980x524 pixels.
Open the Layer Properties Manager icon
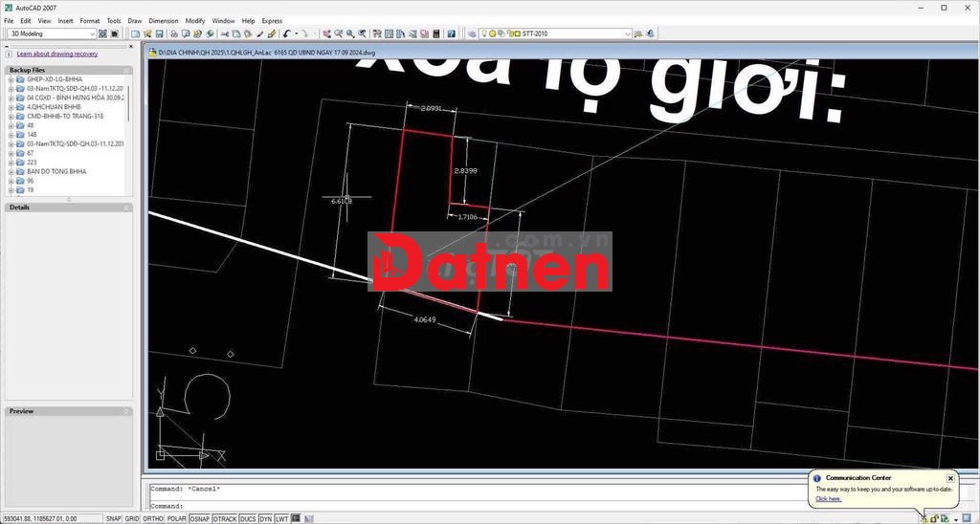tap(472, 33)
